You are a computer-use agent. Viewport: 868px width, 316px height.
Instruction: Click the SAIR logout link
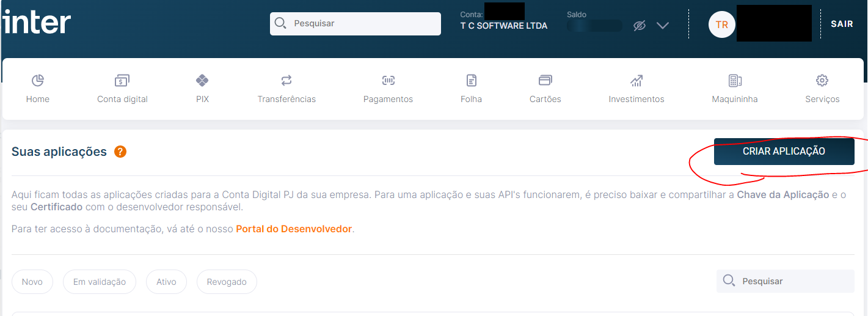coord(842,24)
